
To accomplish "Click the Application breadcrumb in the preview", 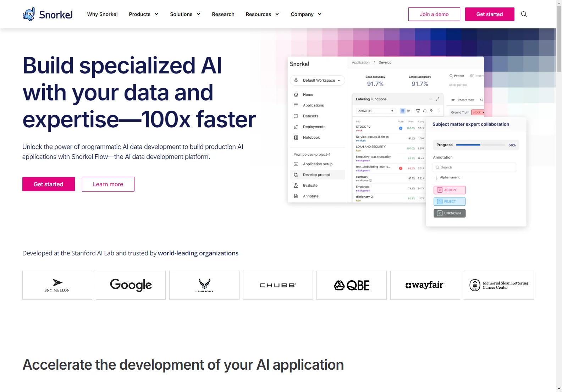I will coord(360,62).
